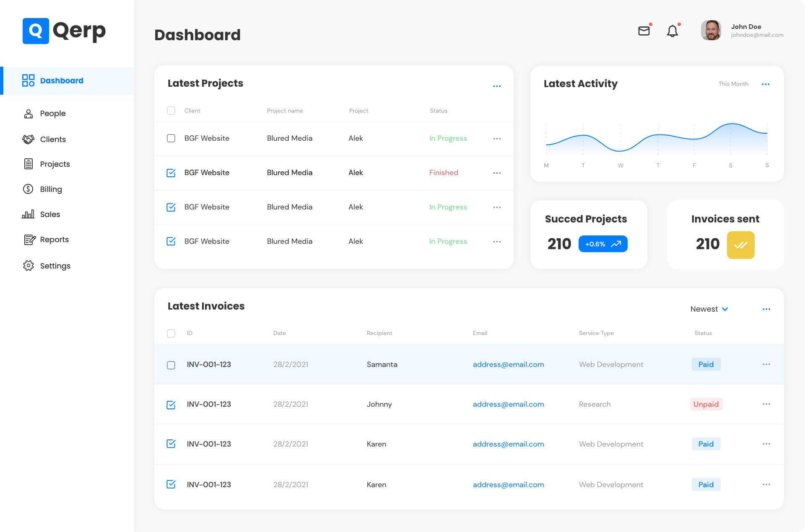The height and width of the screenshot is (532, 805).
Task: Go to the People menu item
Action: point(53,114)
